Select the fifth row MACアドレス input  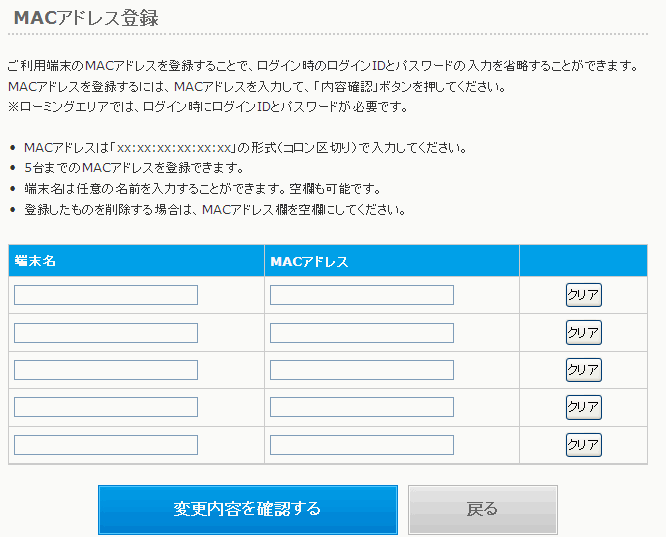click(362, 445)
